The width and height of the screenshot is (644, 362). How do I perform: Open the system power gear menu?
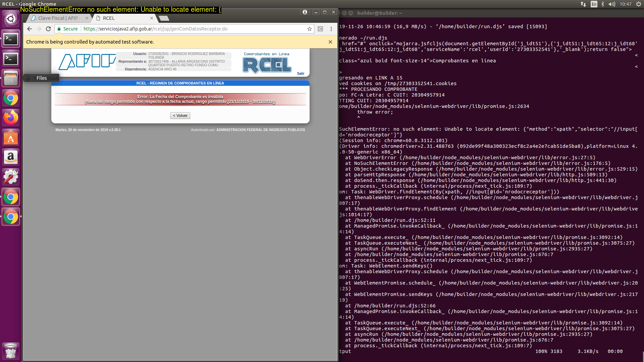pos(638,4)
